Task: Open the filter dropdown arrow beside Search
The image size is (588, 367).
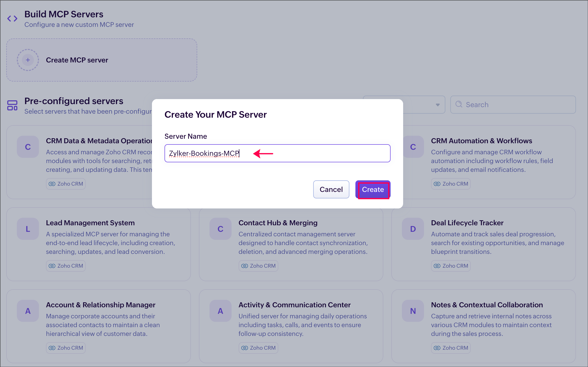Action: click(438, 105)
